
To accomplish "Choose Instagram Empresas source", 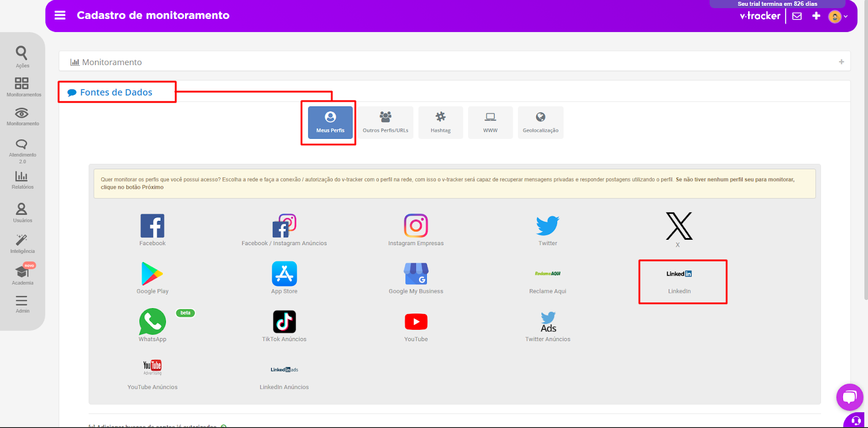I will click(x=416, y=230).
